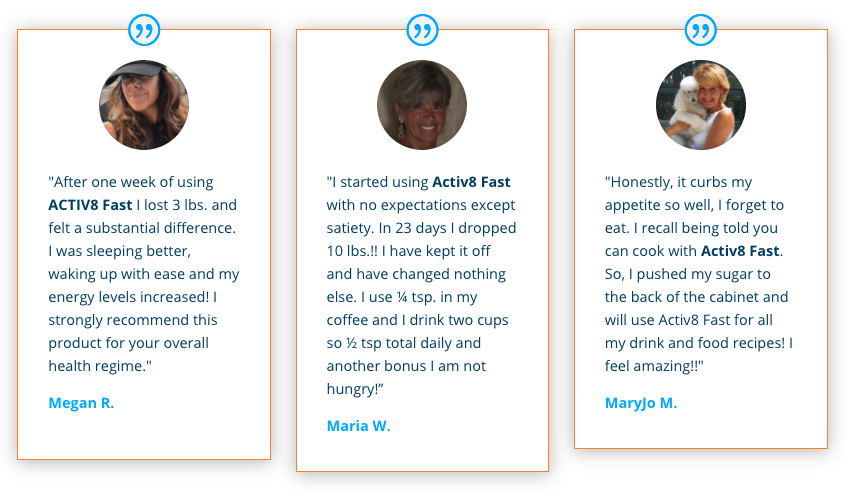Click quote icon above Maria W. testimonial
The height and width of the screenshot is (490, 845).
point(422,30)
